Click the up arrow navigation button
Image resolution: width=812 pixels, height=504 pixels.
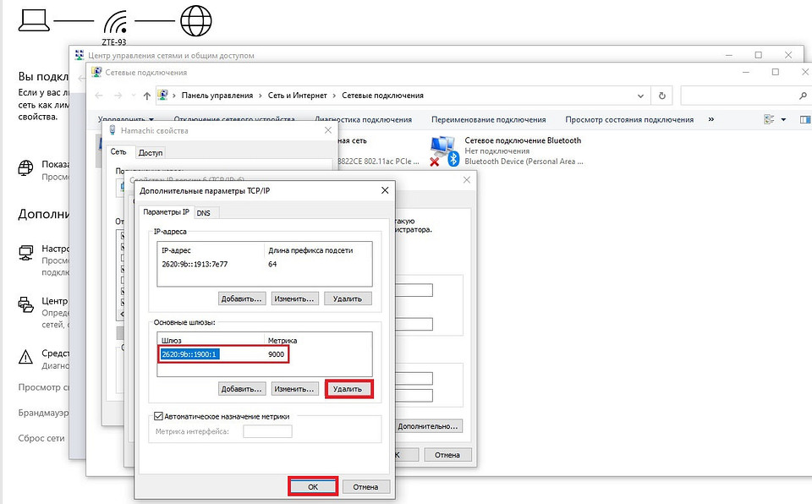coord(147,96)
